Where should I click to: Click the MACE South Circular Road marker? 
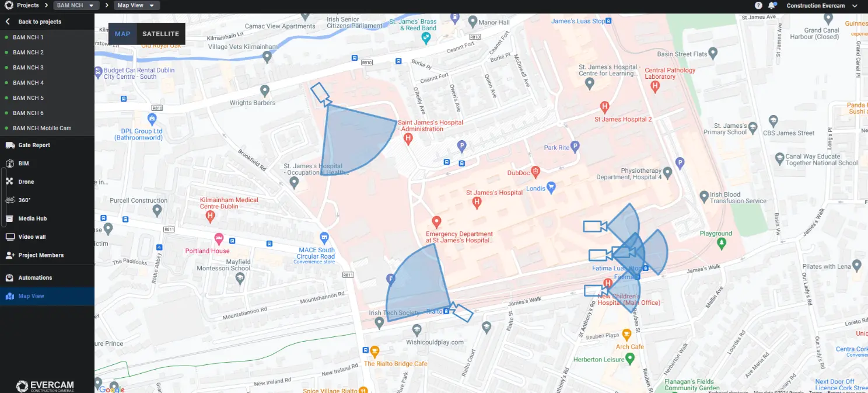pos(324,238)
